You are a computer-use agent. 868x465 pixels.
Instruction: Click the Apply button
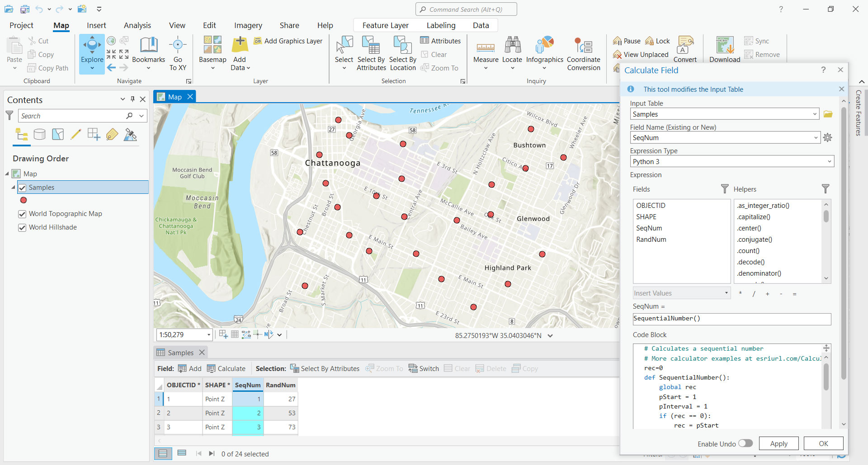point(778,444)
